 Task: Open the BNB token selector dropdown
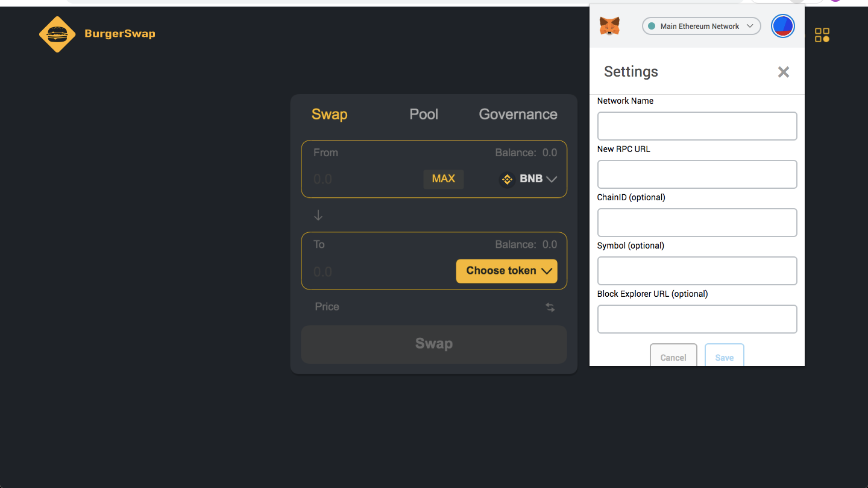(x=529, y=179)
